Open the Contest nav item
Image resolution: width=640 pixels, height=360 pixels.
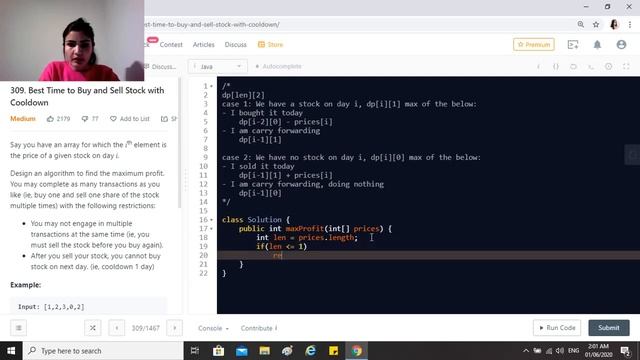click(x=171, y=44)
